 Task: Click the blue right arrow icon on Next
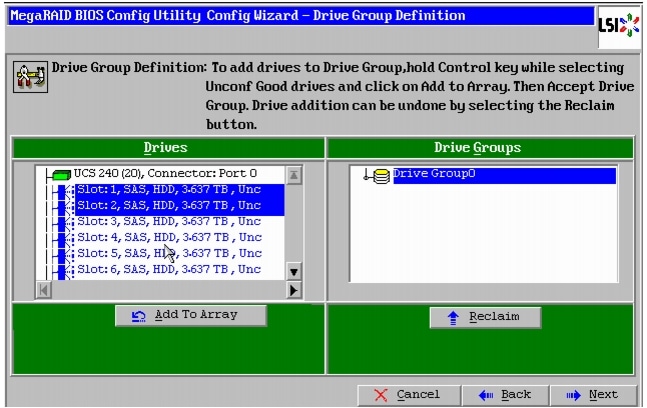tap(574, 396)
